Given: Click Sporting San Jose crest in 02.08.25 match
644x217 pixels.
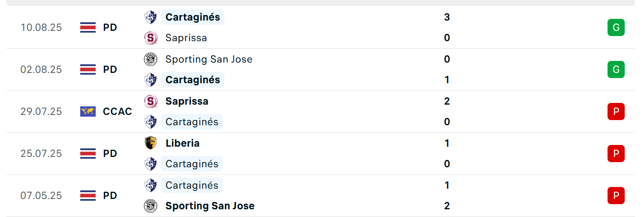Looking at the screenshot, I should 151,59.
